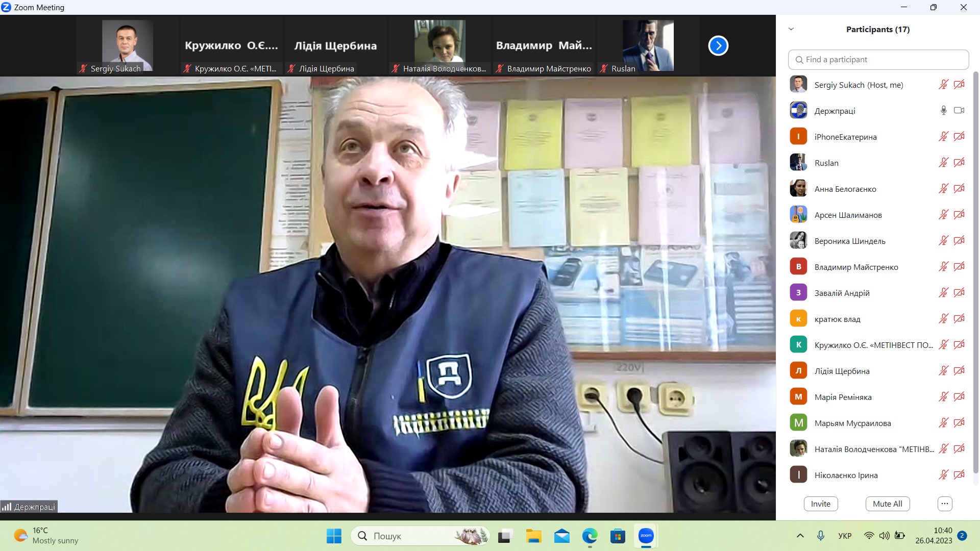The height and width of the screenshot is (551, 980).
Task: Click Sergiy Sukach video thumbnail in top strip
Action: pos(128,46)
